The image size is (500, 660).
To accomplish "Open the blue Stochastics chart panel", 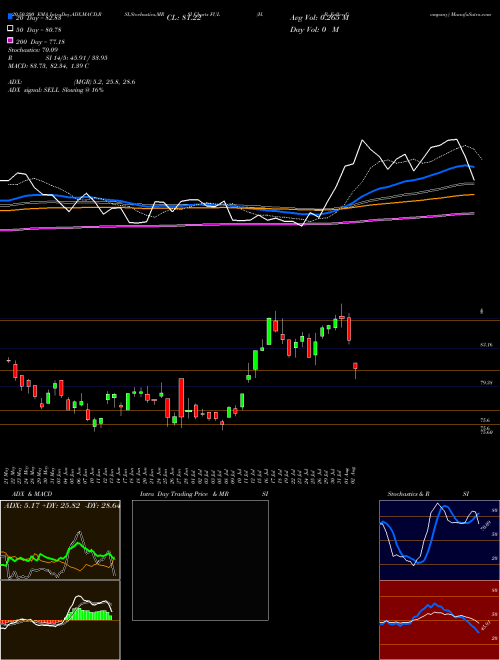I will coord(439,540).
